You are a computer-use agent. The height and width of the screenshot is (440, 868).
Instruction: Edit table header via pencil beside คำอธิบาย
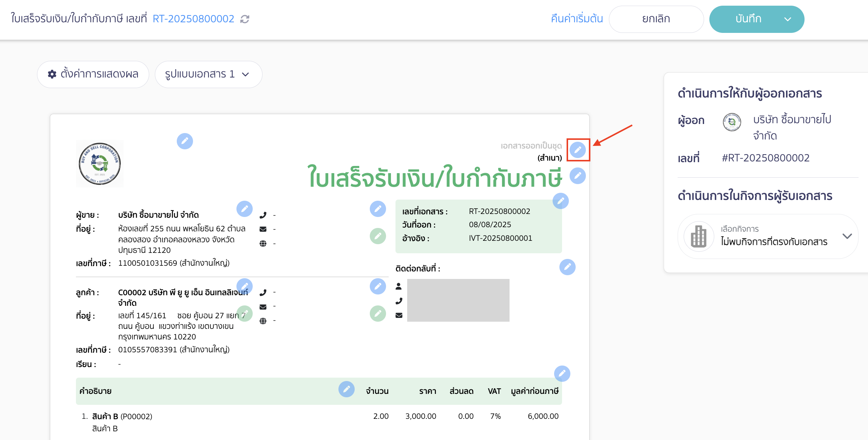(x=347, y=389)
